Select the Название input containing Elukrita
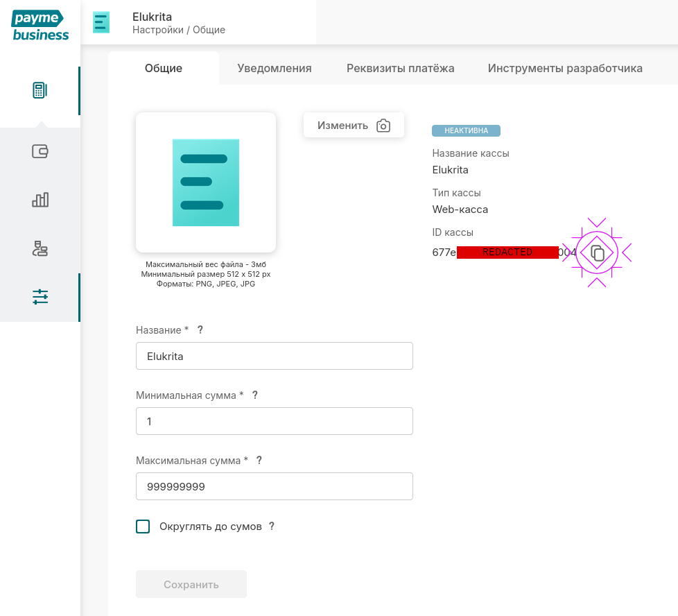This screenshot has width=678, height=616. click(274, 356)
